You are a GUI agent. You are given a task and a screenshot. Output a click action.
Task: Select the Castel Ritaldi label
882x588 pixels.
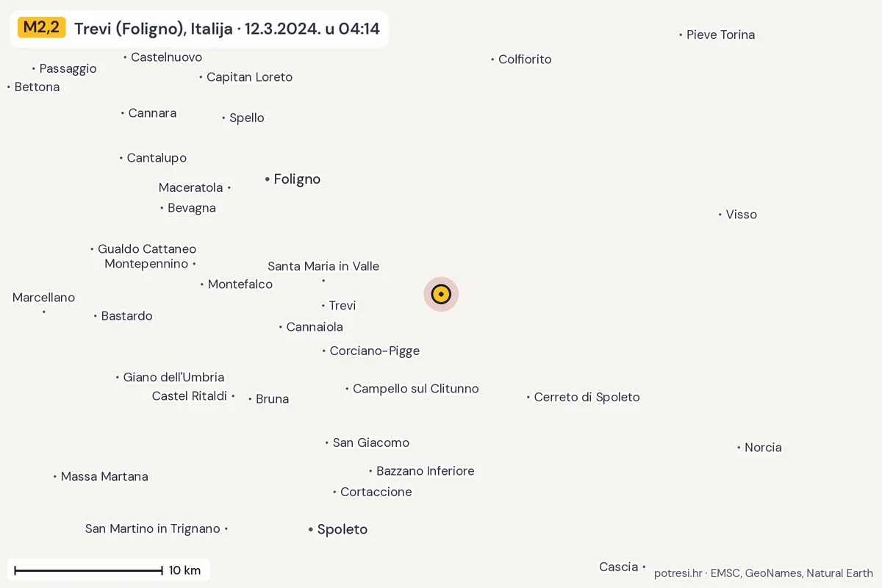pos(190,396)
